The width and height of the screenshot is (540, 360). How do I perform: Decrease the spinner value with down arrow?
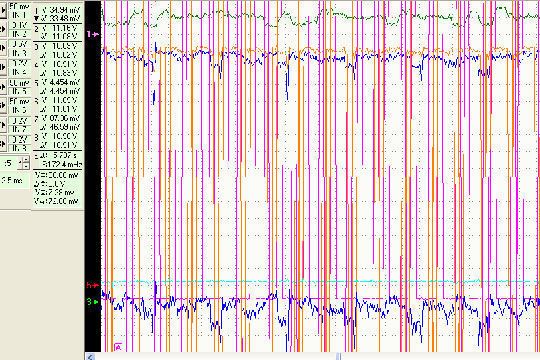point(25,166)
